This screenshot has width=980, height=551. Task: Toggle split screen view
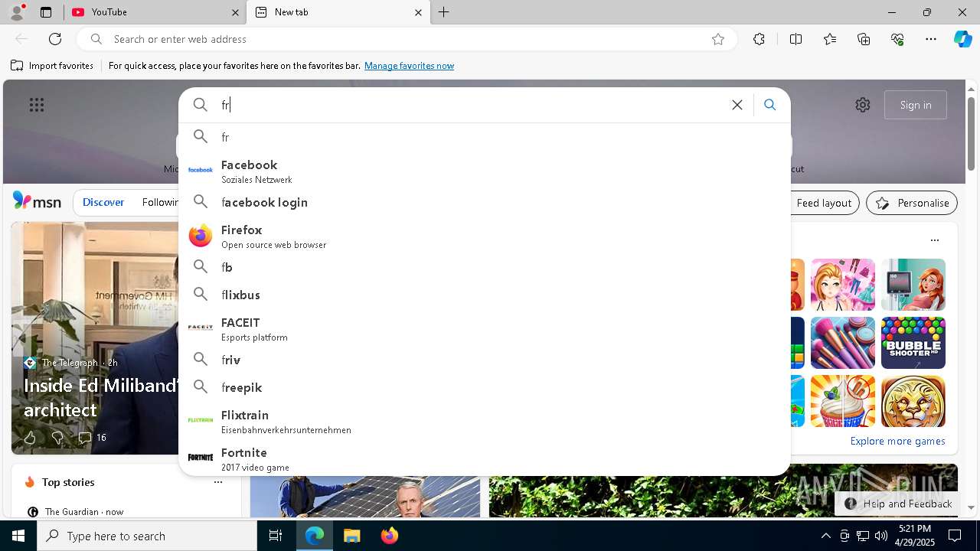(795, 39)
